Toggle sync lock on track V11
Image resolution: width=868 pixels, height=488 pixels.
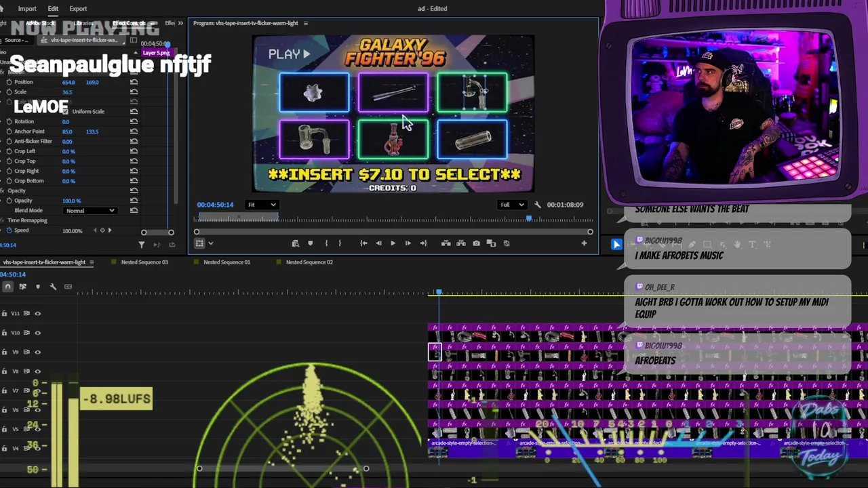coord(27,313)
